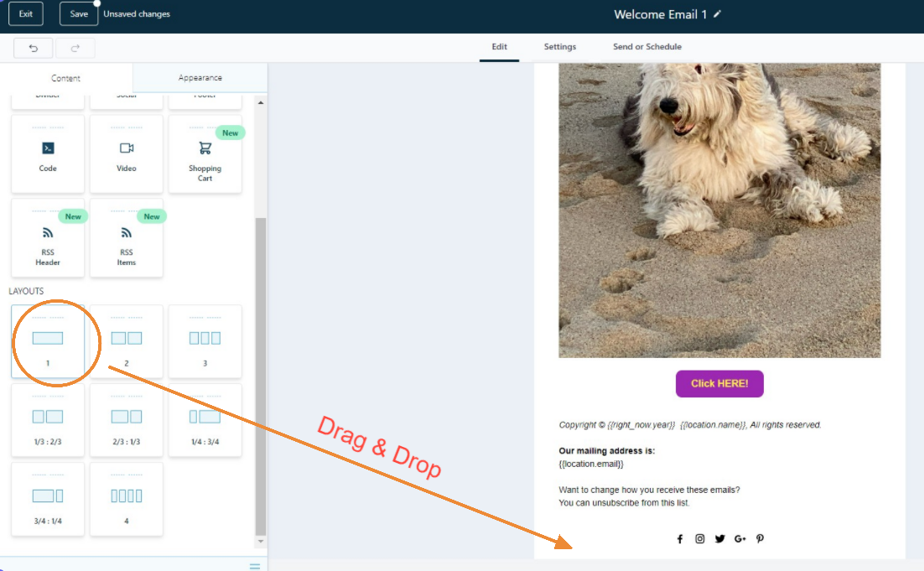The image size is (924, 571).
Task: Open the Settings tab
Action: [x=560, y=47]
